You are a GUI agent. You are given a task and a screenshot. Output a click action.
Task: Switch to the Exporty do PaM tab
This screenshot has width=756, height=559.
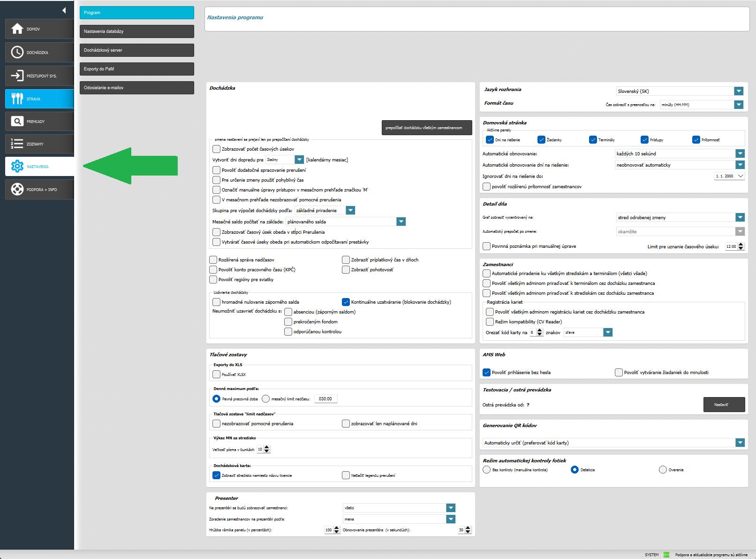coord(136,69)
